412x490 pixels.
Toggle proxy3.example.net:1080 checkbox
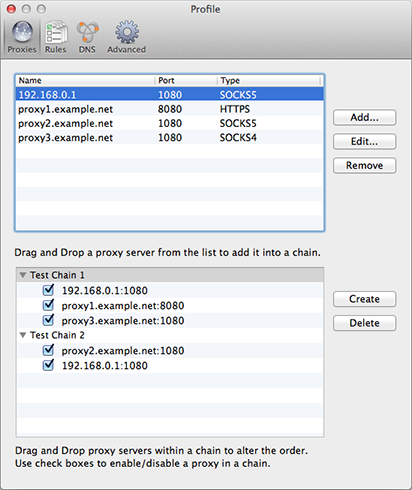(x=48, y=320)
